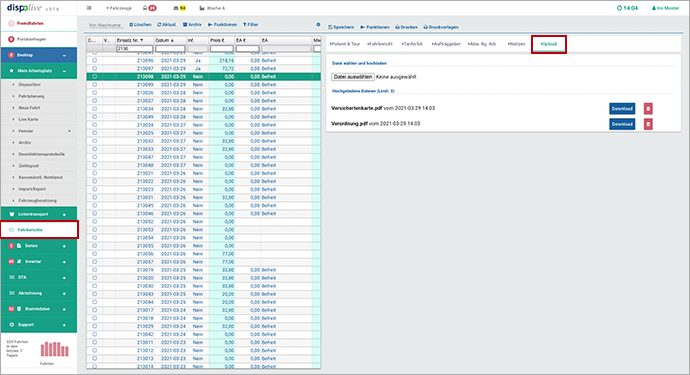Click the dispolive logo
Screen dimensions: 690x375
coord(24,8)
